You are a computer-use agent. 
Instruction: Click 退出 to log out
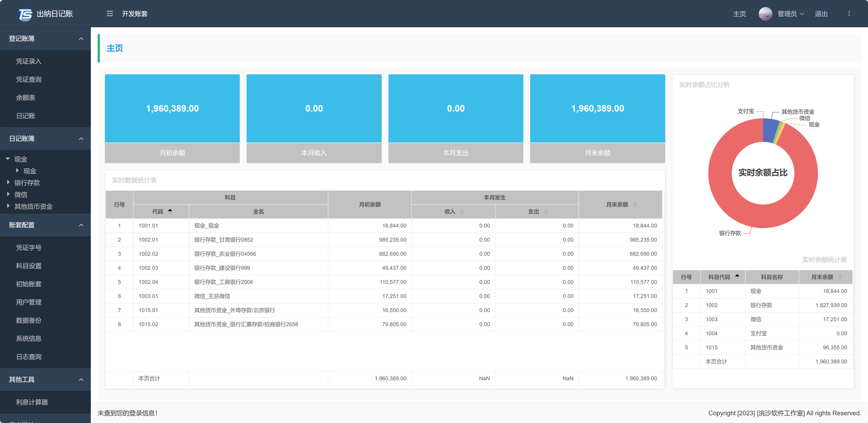point(821,14)
